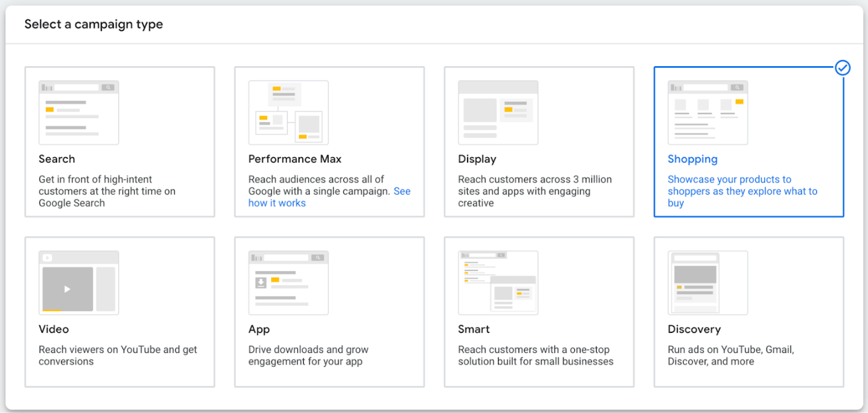Click the Video campaign play-button illustration
Image resolution: width=868 pixels, height=413 pixels.
point(78,282)
